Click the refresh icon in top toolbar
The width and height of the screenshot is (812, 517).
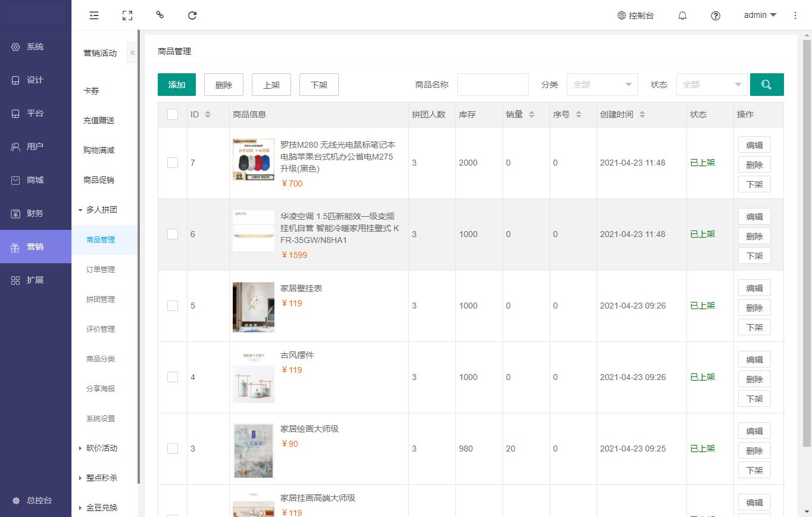(x=192, y=15)
